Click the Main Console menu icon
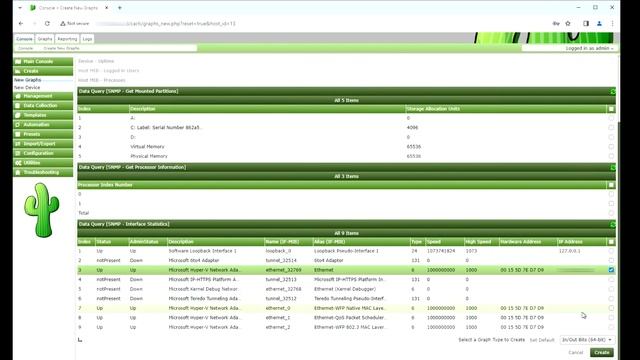Screen dimensions: 640x360 pos(18,62)
